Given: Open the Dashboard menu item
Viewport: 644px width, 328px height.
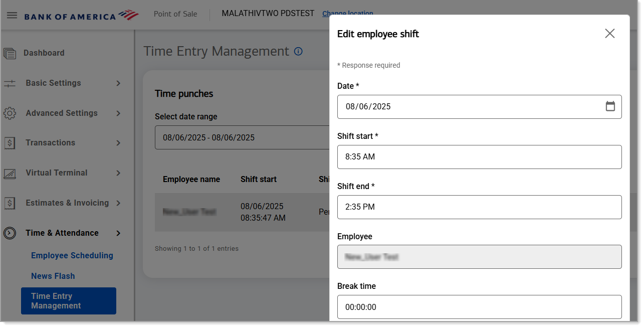Looking at the screenshot, I should click(x=44, y=53).
